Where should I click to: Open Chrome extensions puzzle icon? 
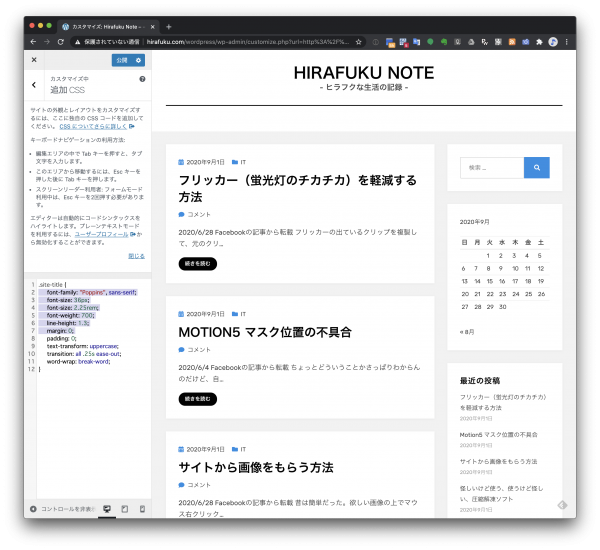coord(539,42)
